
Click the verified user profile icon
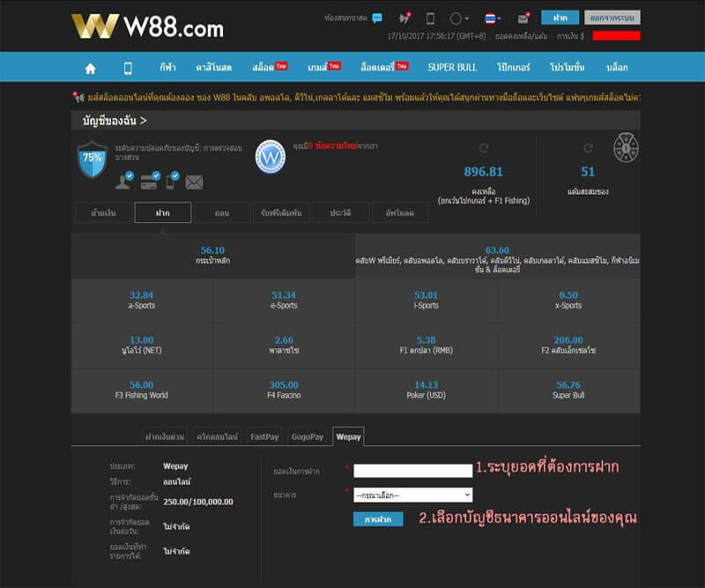(x=124, y=181)
